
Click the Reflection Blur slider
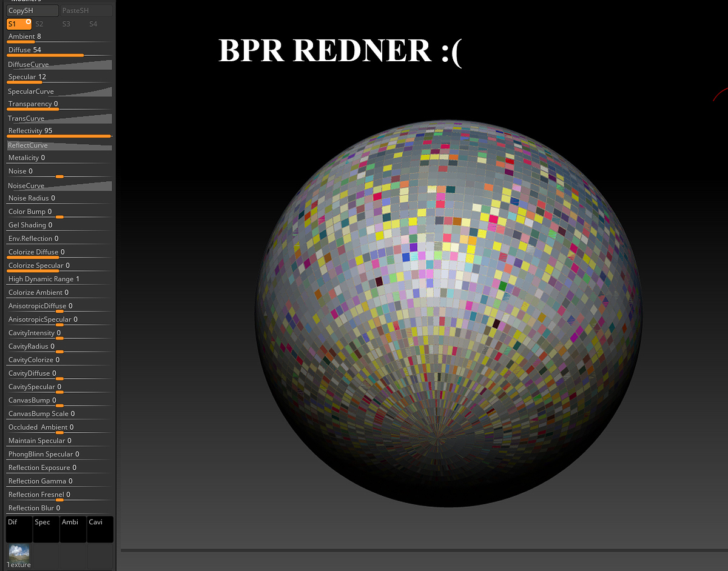(59, 508)
